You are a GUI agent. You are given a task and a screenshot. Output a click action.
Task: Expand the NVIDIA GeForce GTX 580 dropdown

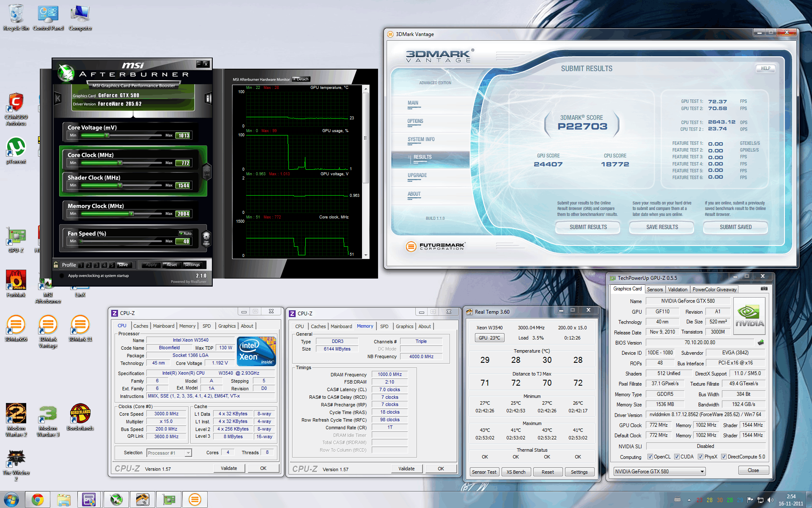click(x=702, y=472)
